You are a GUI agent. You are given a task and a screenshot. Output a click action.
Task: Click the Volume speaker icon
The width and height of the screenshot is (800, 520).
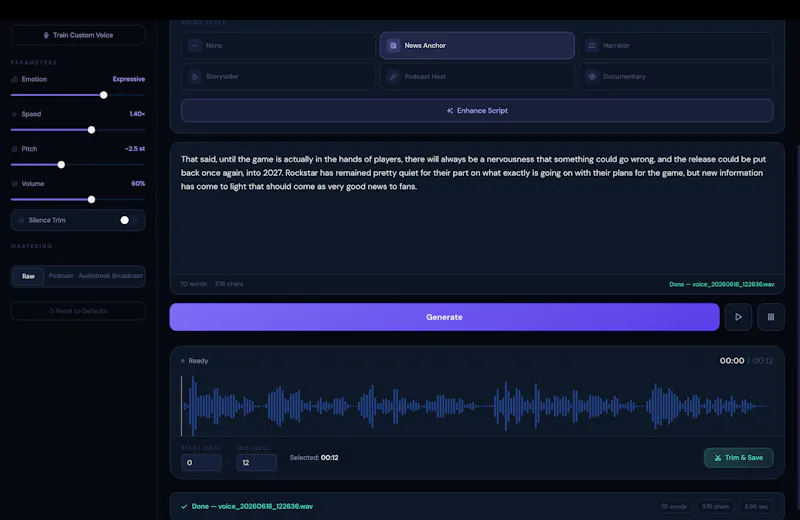(14, 183)
